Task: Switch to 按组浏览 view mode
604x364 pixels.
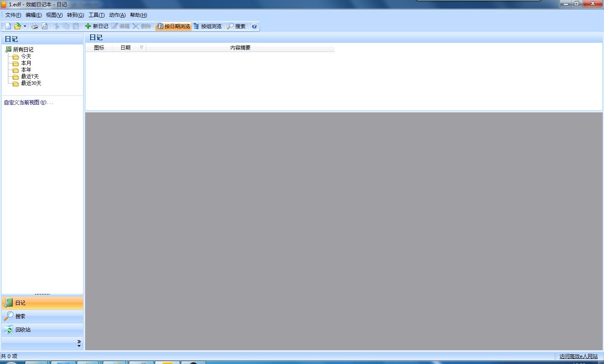Action: 208,26
